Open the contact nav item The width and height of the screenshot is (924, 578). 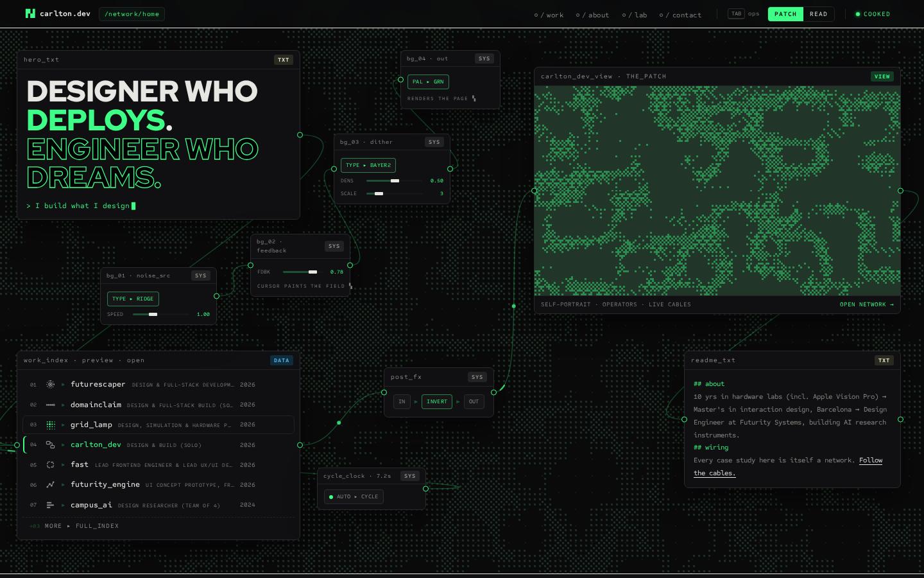coord(680,15)
